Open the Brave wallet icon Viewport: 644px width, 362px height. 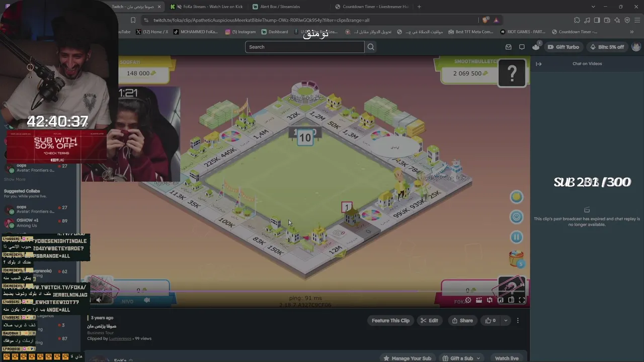[x=607, y=20]
